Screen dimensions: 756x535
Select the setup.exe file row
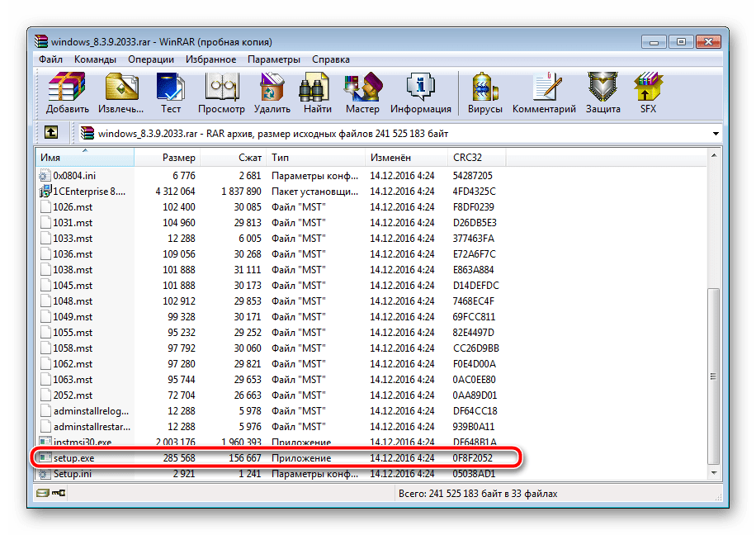pyautogui.click(x=74, y=458)
